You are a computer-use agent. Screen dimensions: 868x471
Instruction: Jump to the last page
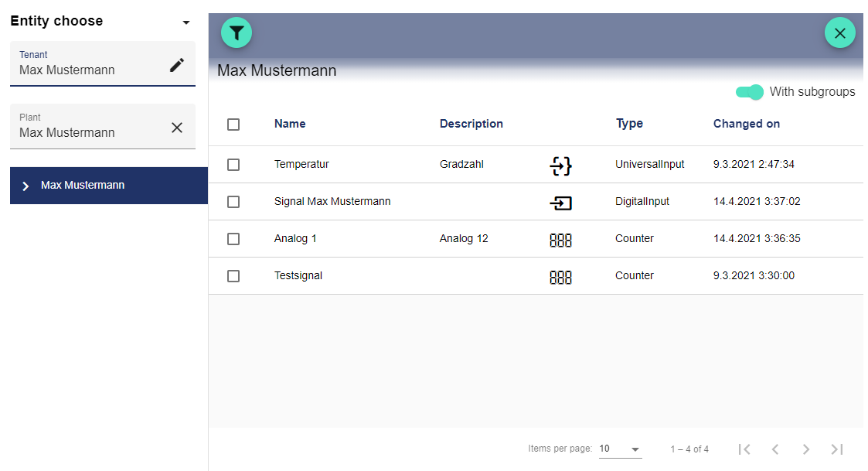pos(836,449)
